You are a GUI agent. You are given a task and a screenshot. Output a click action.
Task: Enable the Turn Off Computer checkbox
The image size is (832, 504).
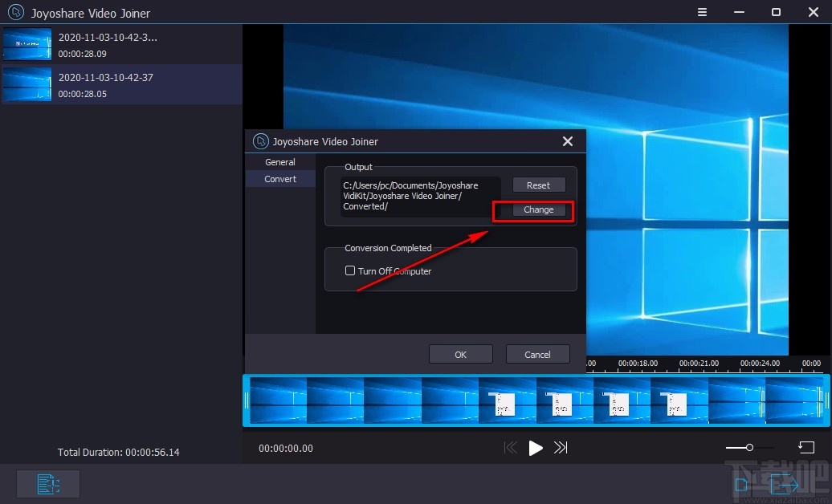click(350, 270)
